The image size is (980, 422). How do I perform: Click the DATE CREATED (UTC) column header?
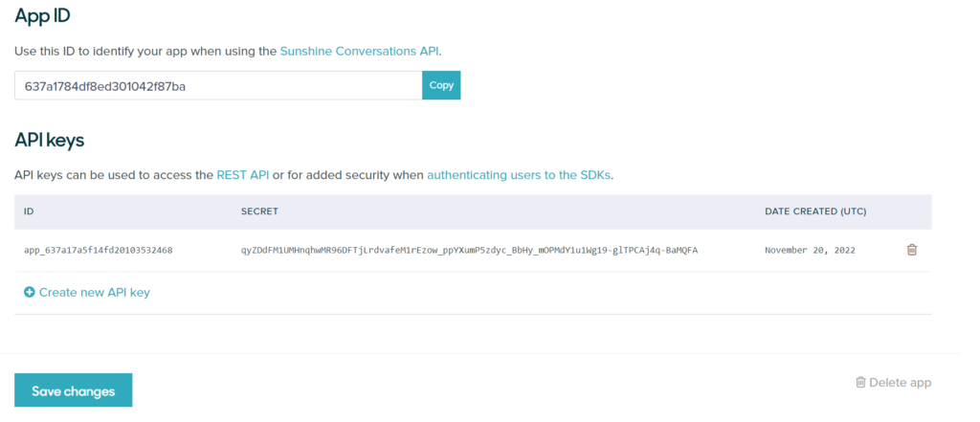(815, 211)
